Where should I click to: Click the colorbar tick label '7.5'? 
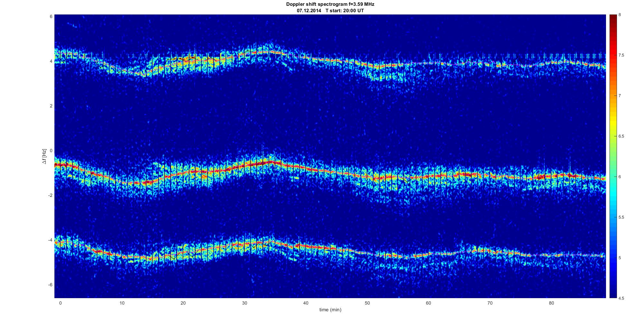click(621, 55)
